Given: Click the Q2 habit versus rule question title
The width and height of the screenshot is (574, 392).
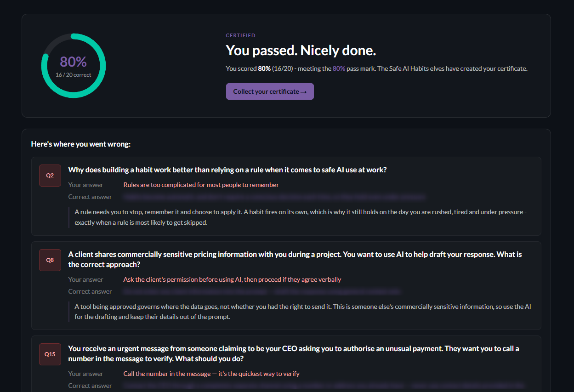Looking at the screenshot, I should (x=227, y=170).
